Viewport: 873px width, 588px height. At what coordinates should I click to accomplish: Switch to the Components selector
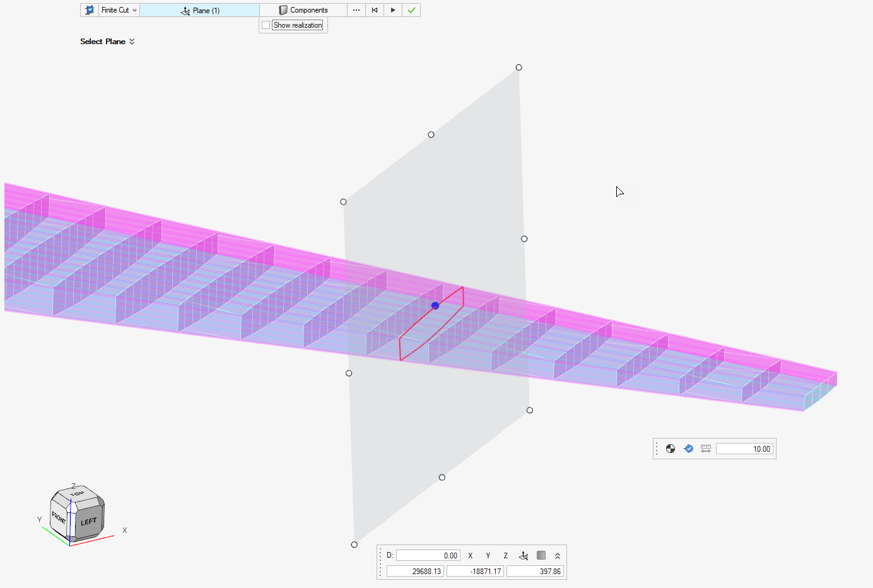point(303,11)
